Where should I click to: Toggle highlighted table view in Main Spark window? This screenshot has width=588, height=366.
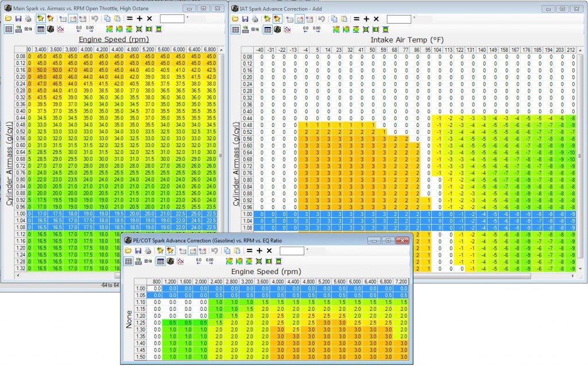41,29
